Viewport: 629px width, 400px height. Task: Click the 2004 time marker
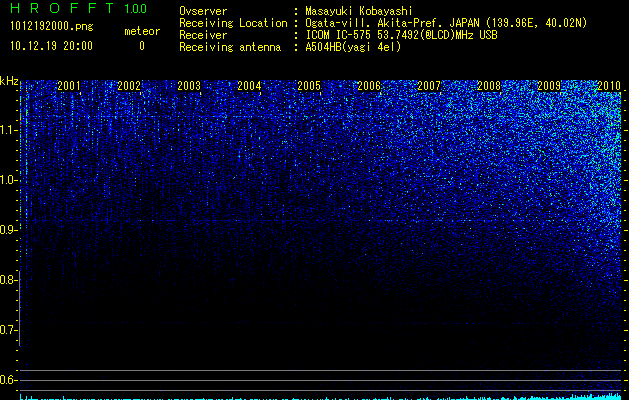249,85
